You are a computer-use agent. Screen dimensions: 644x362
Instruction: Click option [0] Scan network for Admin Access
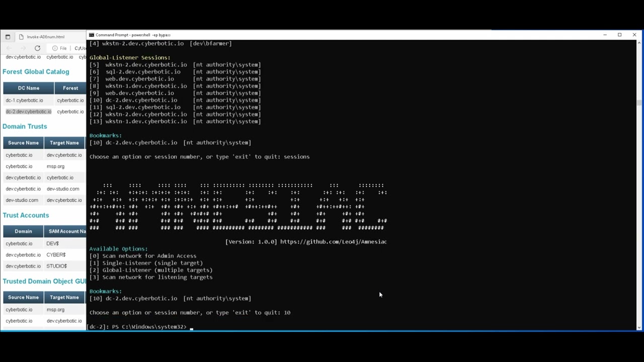[x=143, y=256]
